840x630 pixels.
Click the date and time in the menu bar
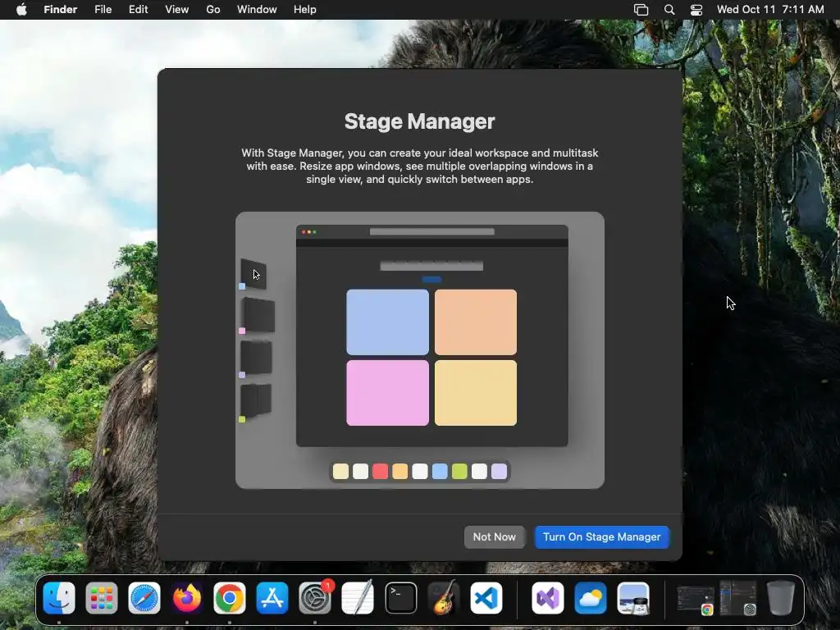click(x=770, y=10)
